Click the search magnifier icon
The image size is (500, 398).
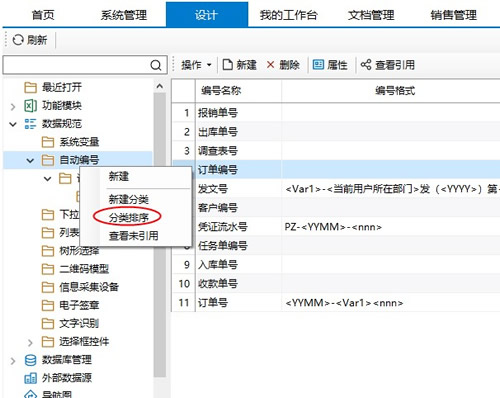tap(156, 65)
